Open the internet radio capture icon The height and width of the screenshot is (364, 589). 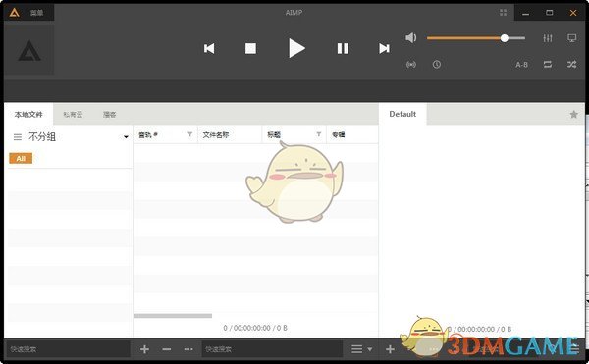click(x=411, y=65)
